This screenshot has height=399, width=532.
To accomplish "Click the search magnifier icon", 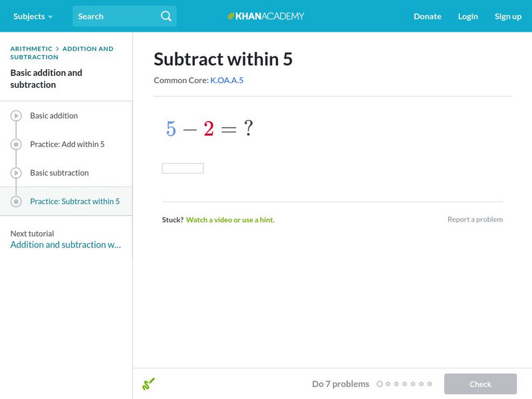I will tap(166, 16).
